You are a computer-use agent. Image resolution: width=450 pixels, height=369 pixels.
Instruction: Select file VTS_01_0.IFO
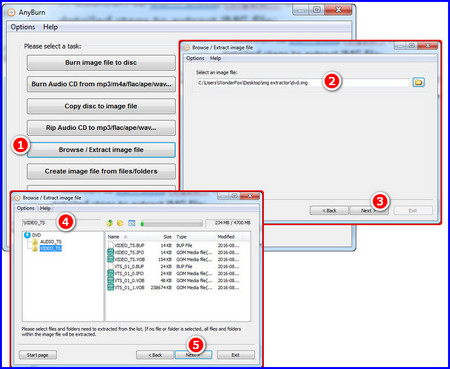click(x=129, y=273)
